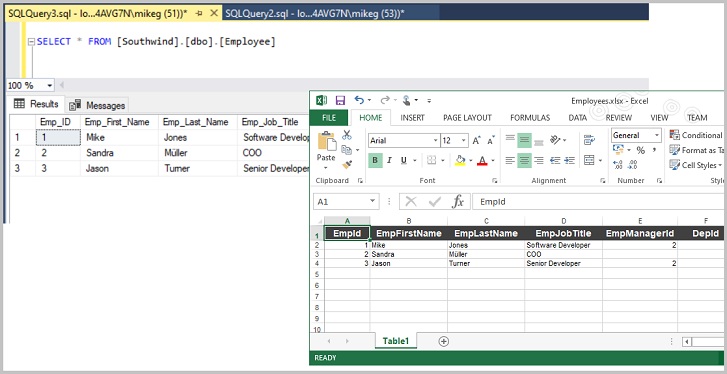Open fill color dropdown arrow
Screen dimensions: 727x374
[x=471, y=161]
